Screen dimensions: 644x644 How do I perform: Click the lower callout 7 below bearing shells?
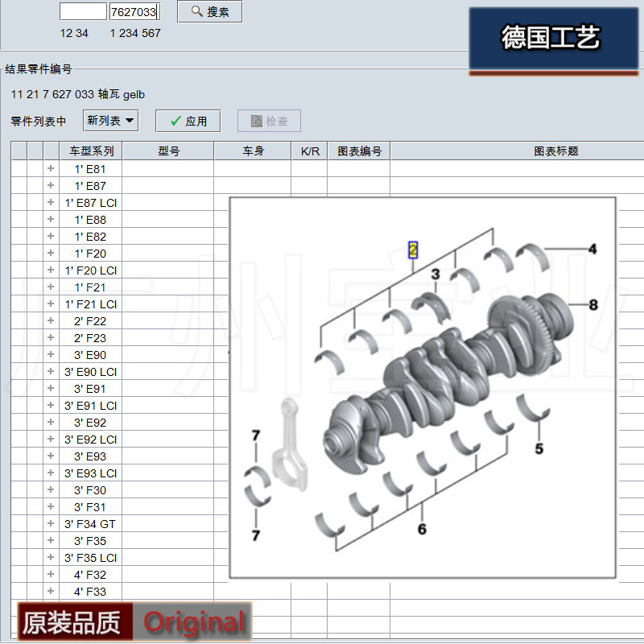(256, 535)
